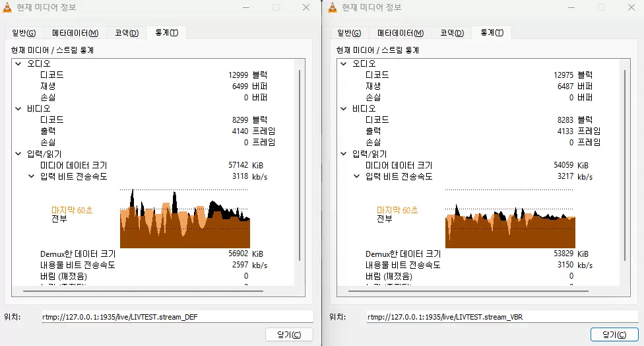The image size is (644, 346).
Task: Switch to 코덱(D) tab in right window
Action: coord(452,33)
